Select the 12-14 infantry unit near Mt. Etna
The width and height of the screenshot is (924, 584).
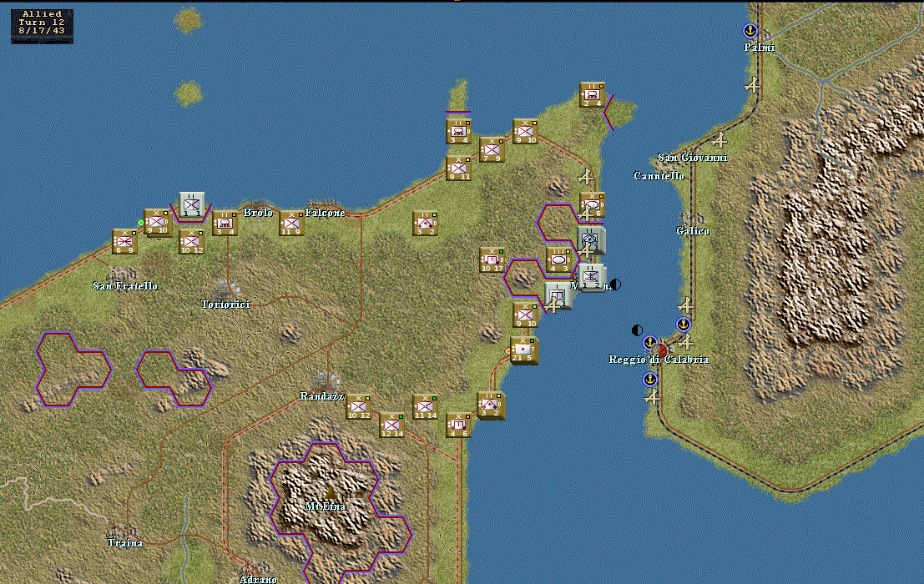click(x=391, y=425)
